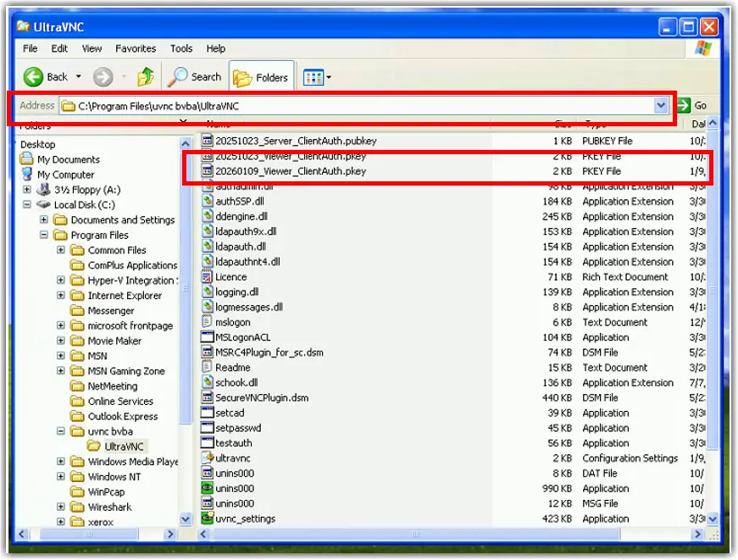Expand Documents and Settings folder node

pyautogui.click(x=44, y=219)
